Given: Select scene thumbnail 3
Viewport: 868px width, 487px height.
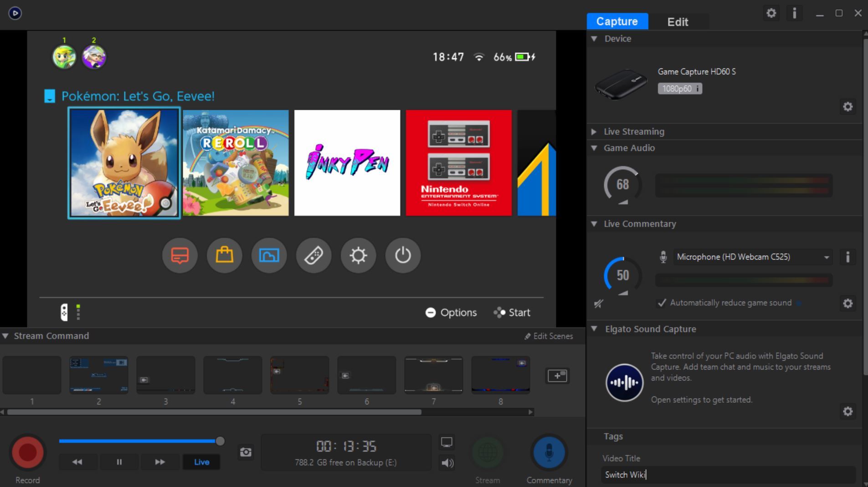Looking at the screenshot, I should click(x=166, y=375).
